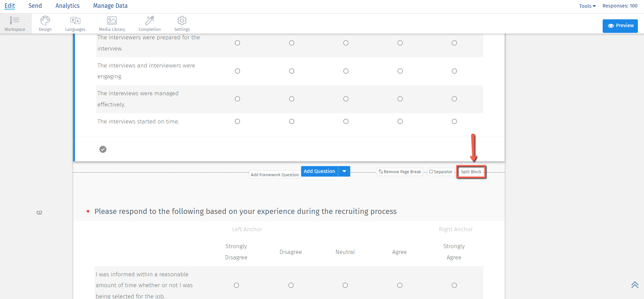Open the Settings gear icon
The image size is (644, 299).
pyautogui.click(x=182, y=21)
